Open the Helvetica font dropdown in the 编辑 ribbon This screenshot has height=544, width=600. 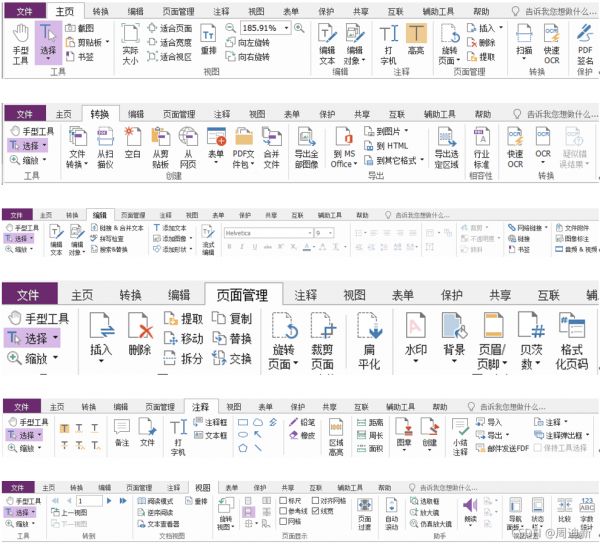tap(310, 233)
